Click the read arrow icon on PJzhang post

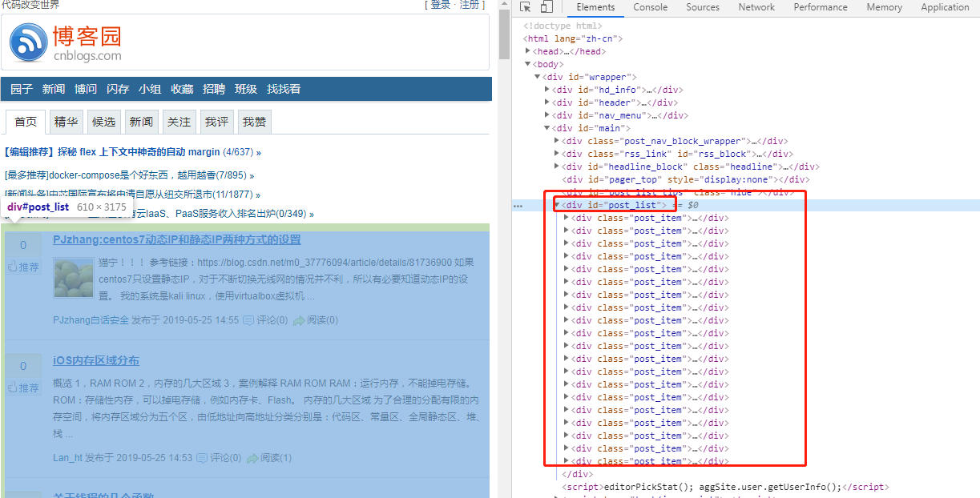tap(299, 320)
